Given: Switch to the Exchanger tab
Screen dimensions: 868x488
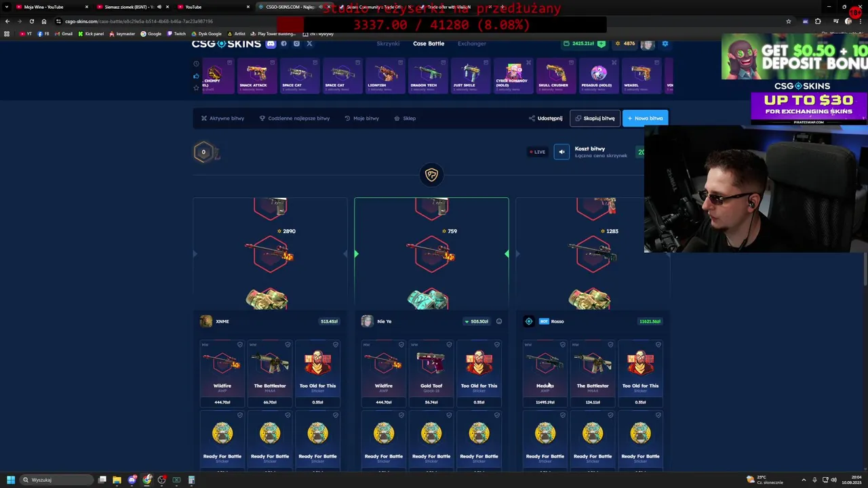Looking at the screenshot, I should point(471,43).
